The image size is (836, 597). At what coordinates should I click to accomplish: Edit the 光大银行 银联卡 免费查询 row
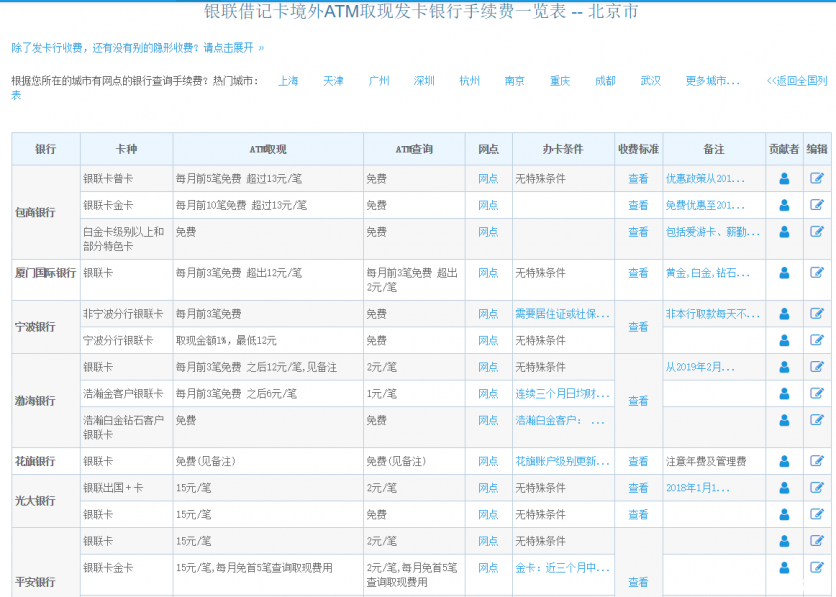click(x=817, y=514)
